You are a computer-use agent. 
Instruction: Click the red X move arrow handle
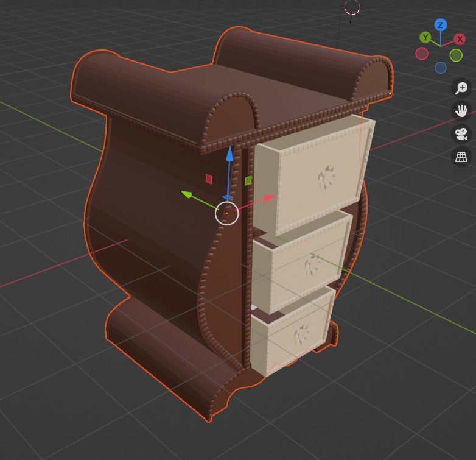(269, 197)
